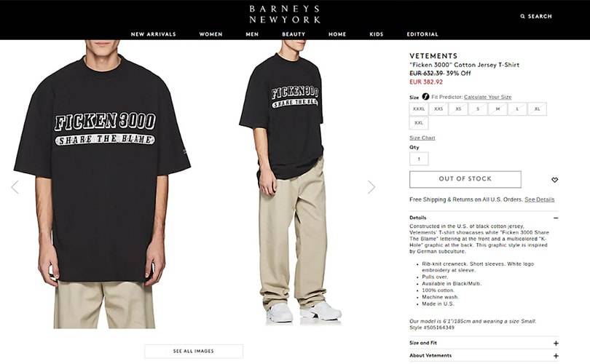The height and width of the screenshot is (364, 590).
Task: Open the Editorial menu
Action: coord(422,34)
